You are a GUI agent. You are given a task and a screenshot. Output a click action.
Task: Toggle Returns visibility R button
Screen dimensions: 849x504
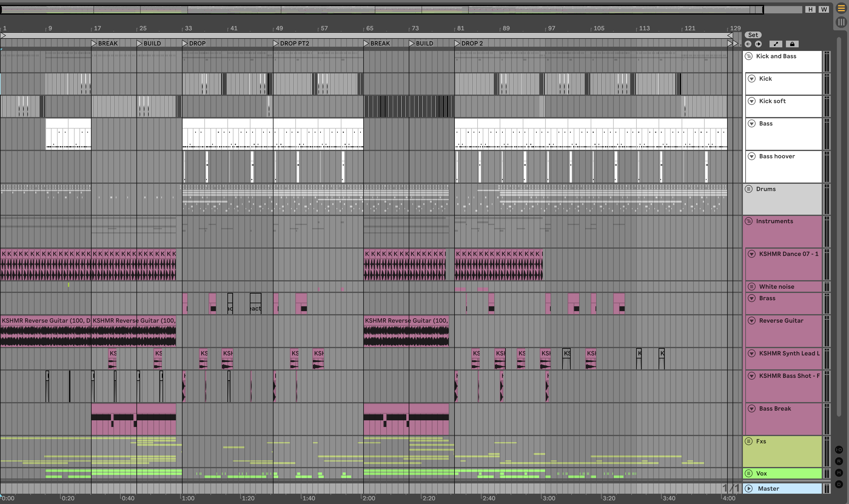pos(839,461)
